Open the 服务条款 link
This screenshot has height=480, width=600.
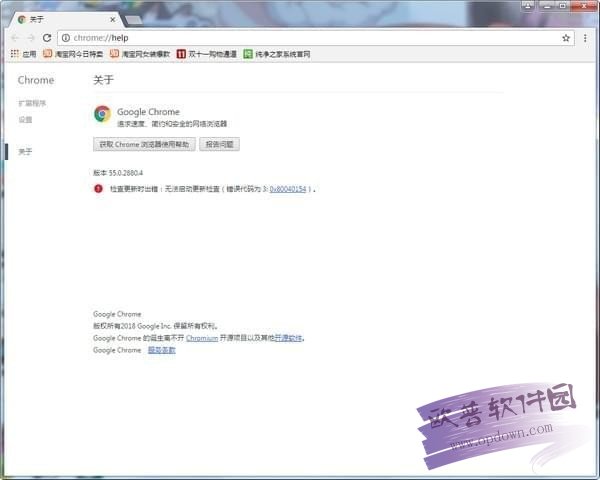[x=161, y=350]
